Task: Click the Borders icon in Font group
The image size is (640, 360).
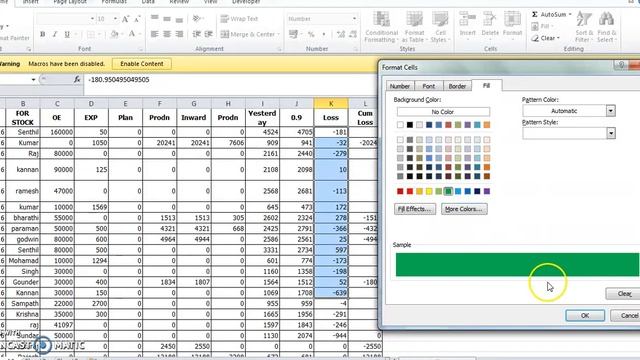Action: [91, 34]
